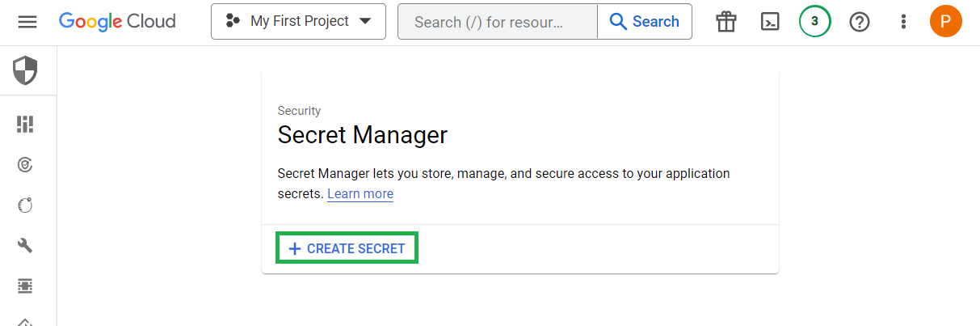Click the Google Cloud logo
The width and height of the screenshot is (980, 326).
pyautogui.click(x=117, y=22)
